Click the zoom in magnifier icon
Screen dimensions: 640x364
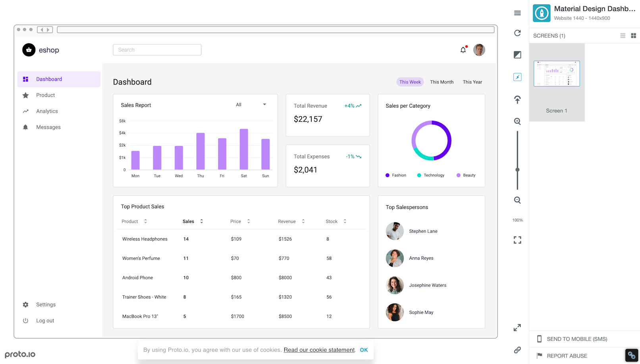517,121
